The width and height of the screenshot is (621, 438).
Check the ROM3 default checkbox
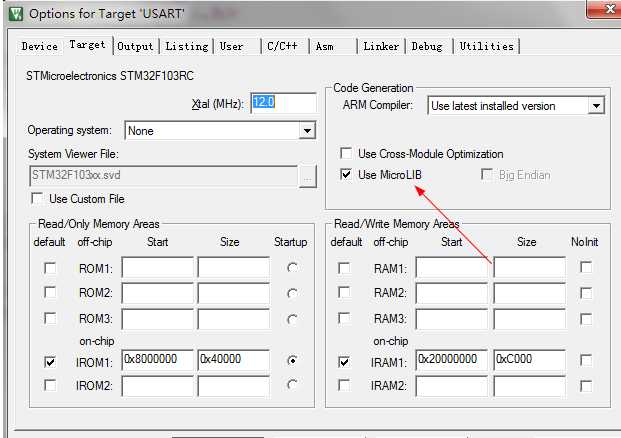point(50,318)
